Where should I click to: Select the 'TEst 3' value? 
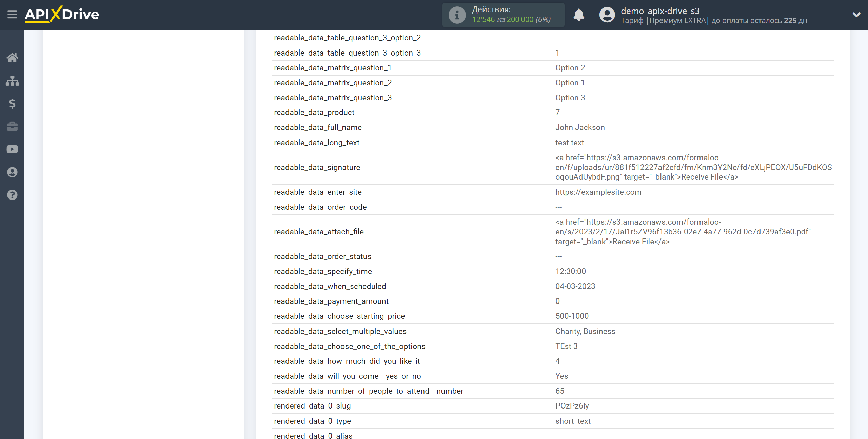pyautogui.click(x=566, y=346)
